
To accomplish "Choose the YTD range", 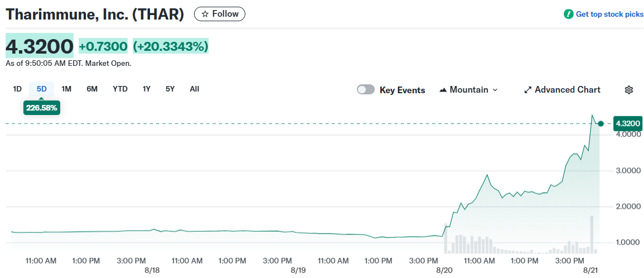I will pos(120,89).
